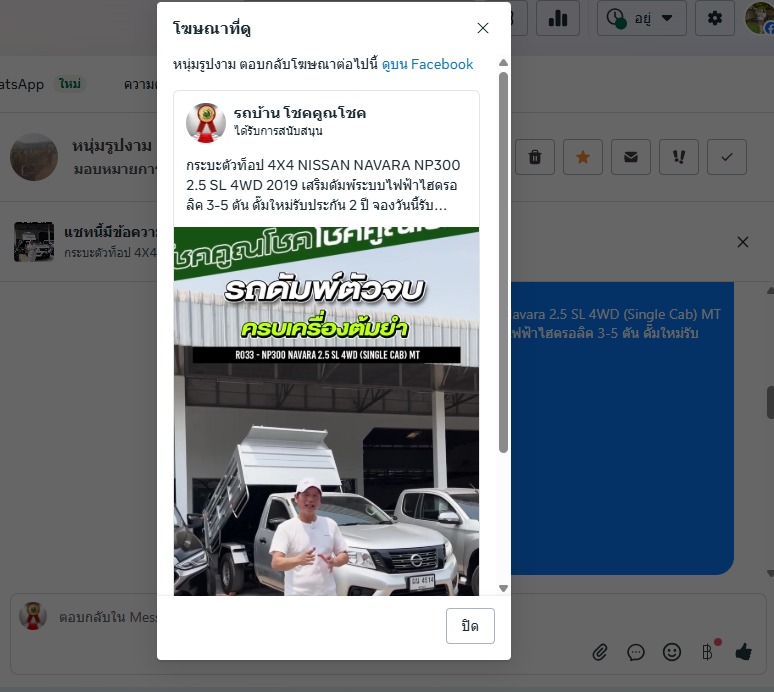The height and width of the screenshot is (692, 774).
Task: Click the checkmark mark done icon
Action: [x=726, y=157]
